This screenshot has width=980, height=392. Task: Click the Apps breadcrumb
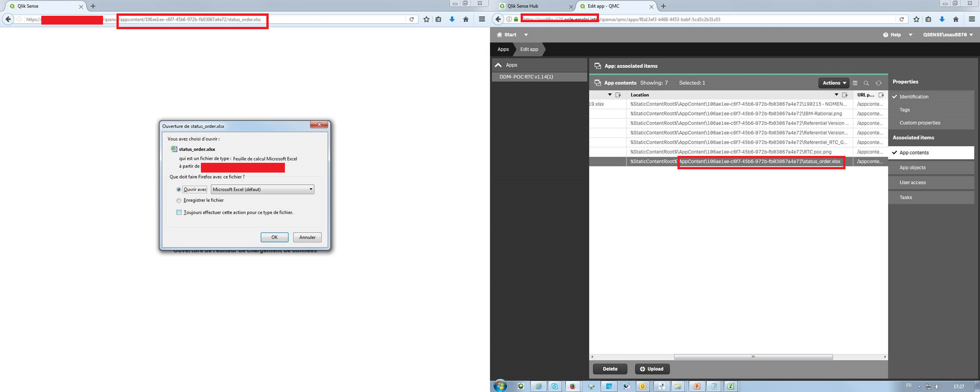pyautogui.click(x=503, y=49)
